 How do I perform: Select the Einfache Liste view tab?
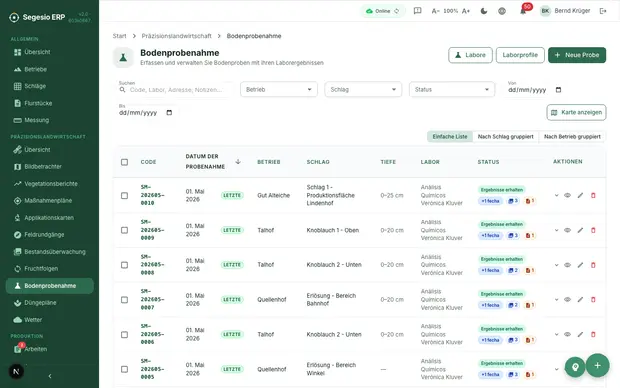450,136
